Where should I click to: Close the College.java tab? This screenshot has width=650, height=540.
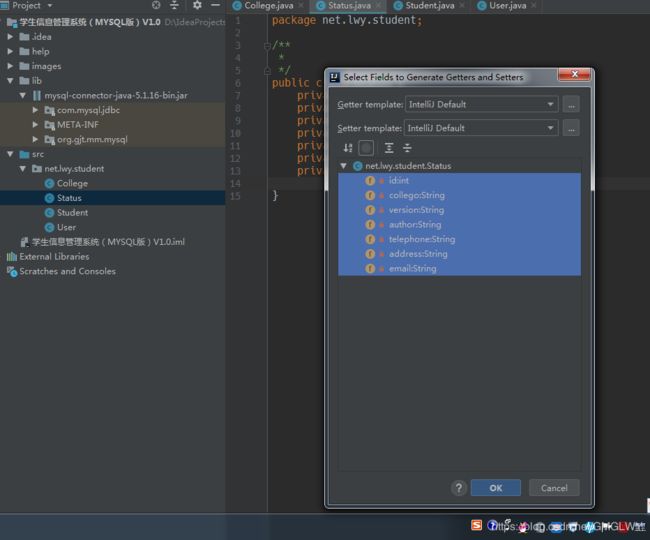[x=301, y=5]
